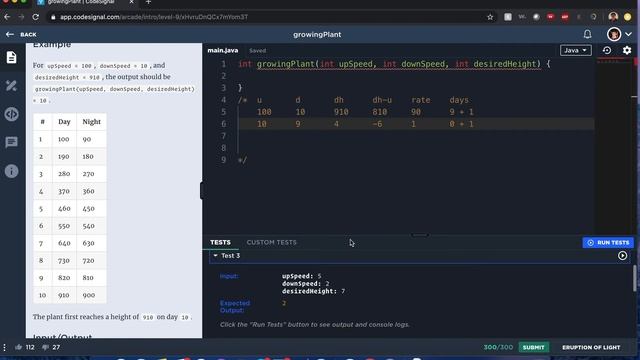
Task: Click the desiredHeight: 7 input line
Action: (x=313, y=291)
